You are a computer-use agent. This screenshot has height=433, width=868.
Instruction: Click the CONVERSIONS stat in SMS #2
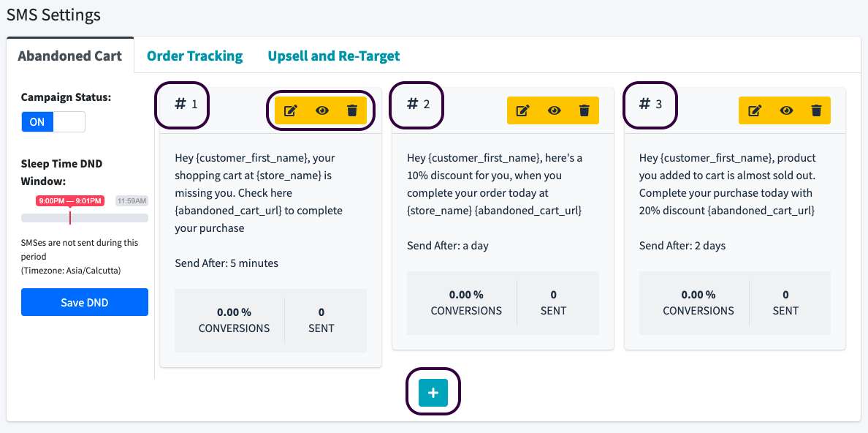[x=466, y=303]
